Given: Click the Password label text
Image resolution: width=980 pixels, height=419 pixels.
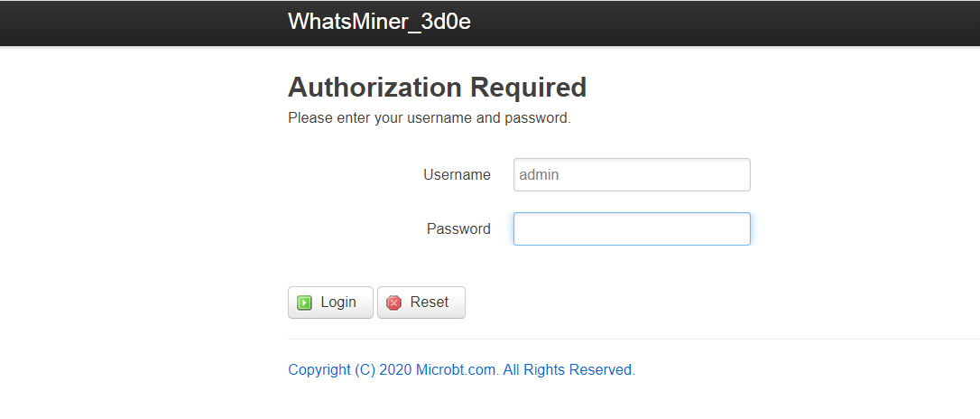Looking at the screenshot, I should pos(458,228).
